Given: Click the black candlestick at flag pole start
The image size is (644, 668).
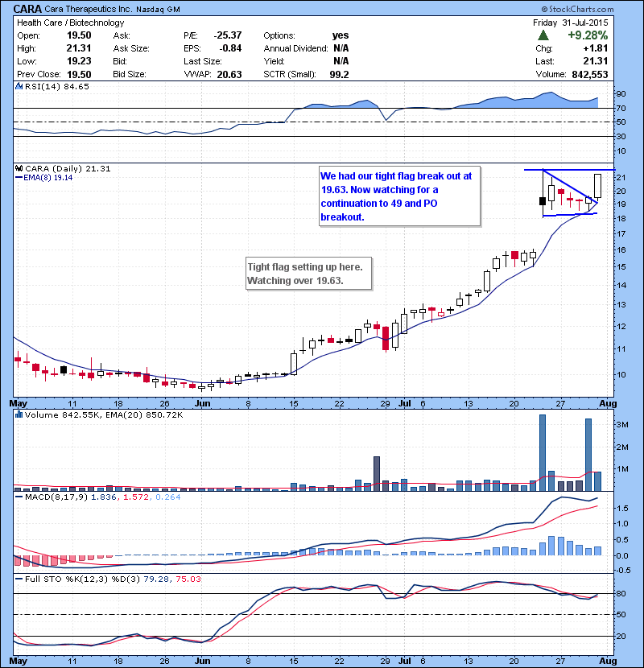Looking at the screenshot, I should tap(542, 201).
